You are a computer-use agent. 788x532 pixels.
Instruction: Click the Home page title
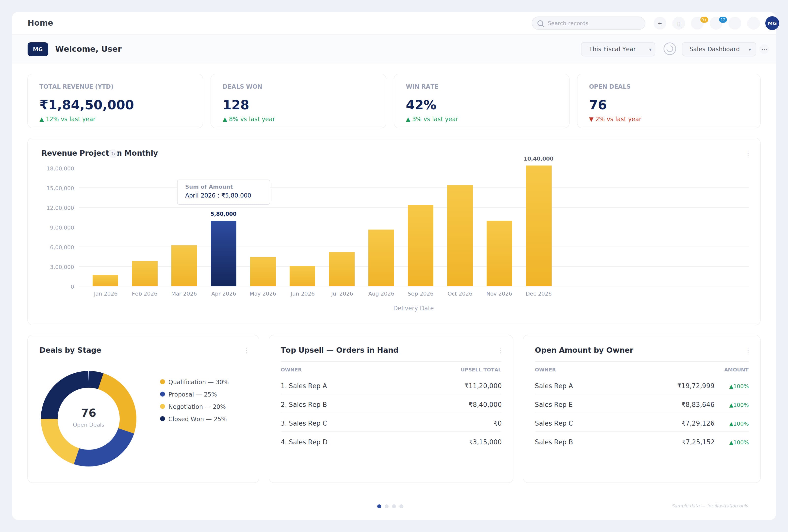[40, 23]
